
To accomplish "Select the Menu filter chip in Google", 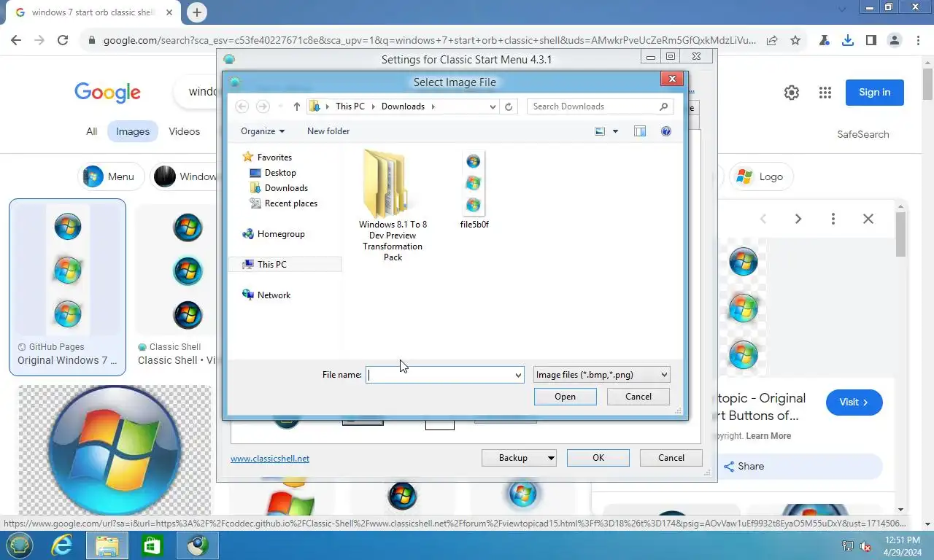I will [111, 176].
